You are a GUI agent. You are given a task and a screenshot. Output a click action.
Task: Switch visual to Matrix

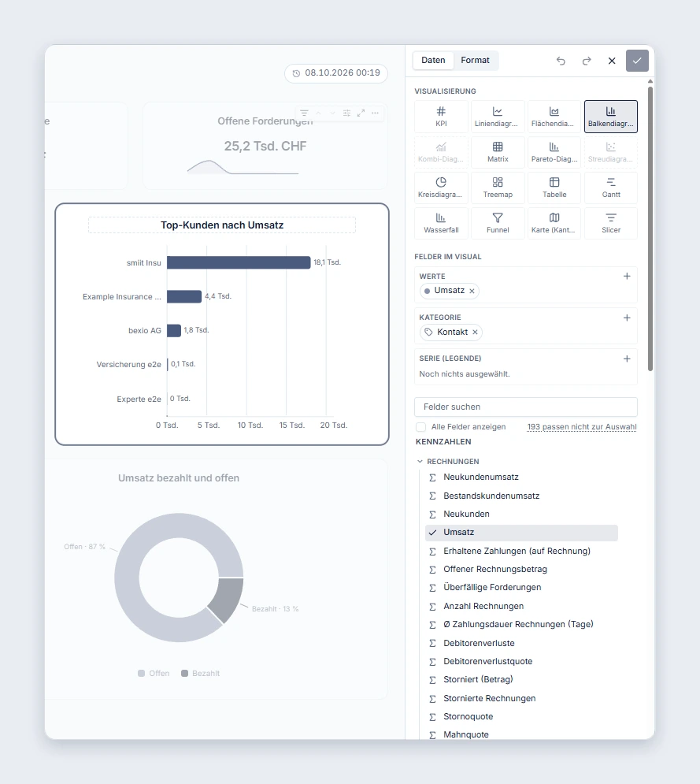click(x=498, y=152)
